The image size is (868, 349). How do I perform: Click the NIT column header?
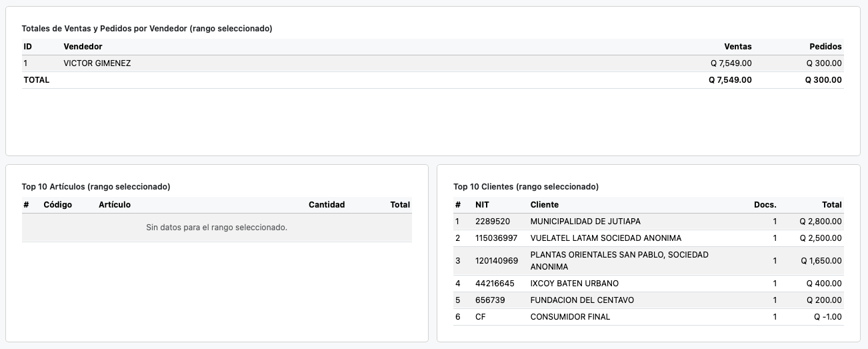(x=482, y=205)
